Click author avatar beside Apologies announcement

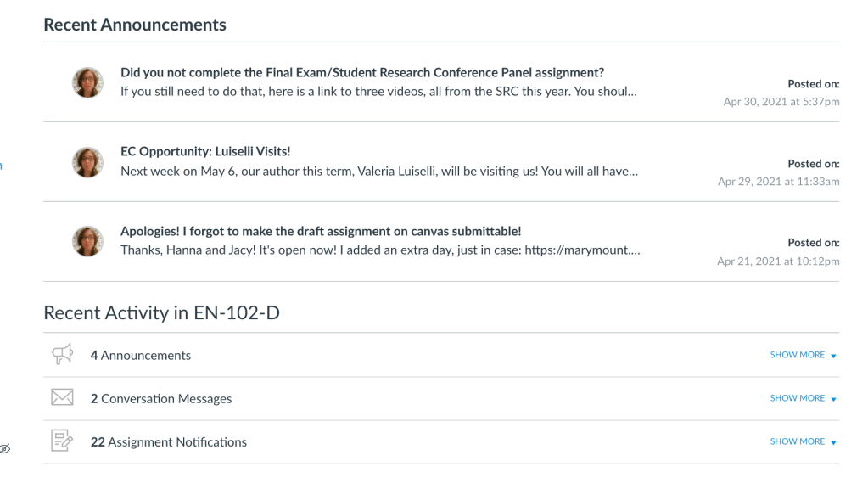(87, 241)
